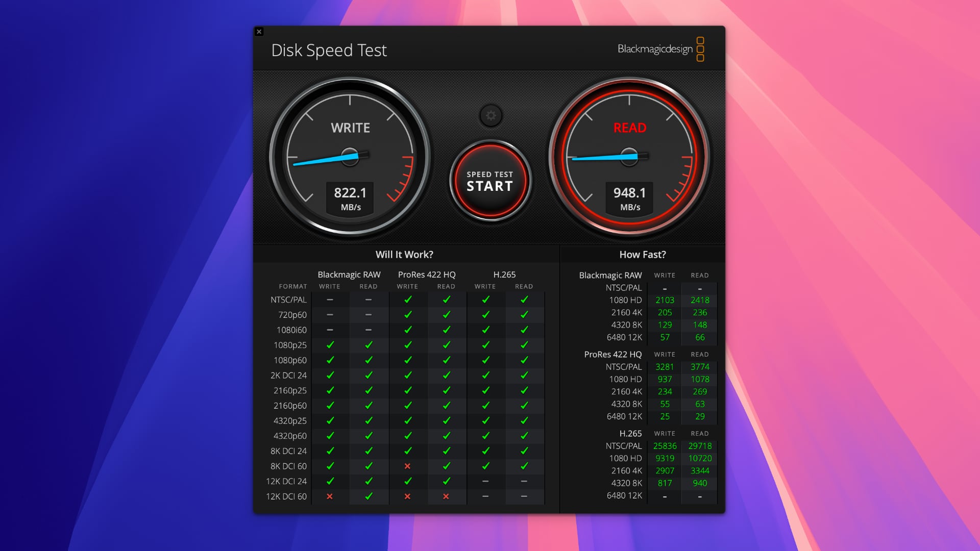This screenshot has width=980, height=551.
Task: Click the 'ProRes 422 HQ' column header in Will It Work
Action: [x=427, y=274]
